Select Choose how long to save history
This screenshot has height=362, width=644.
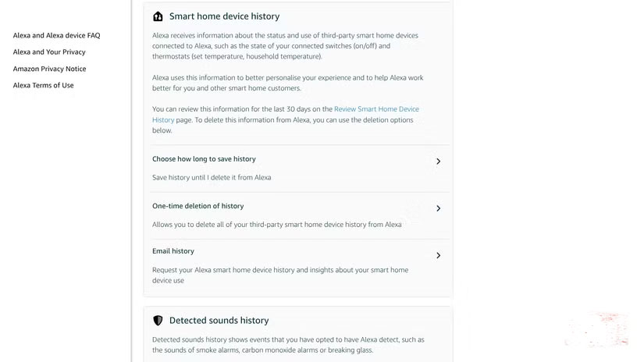[x=300, y=169]
